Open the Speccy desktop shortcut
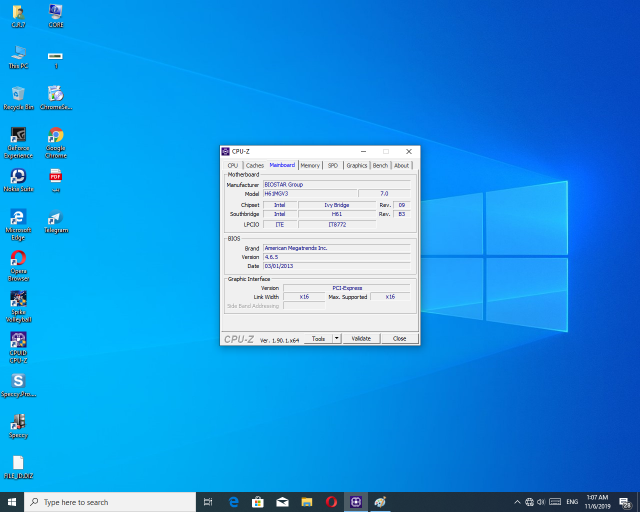The image size is (640, 512). coord(18,423)
